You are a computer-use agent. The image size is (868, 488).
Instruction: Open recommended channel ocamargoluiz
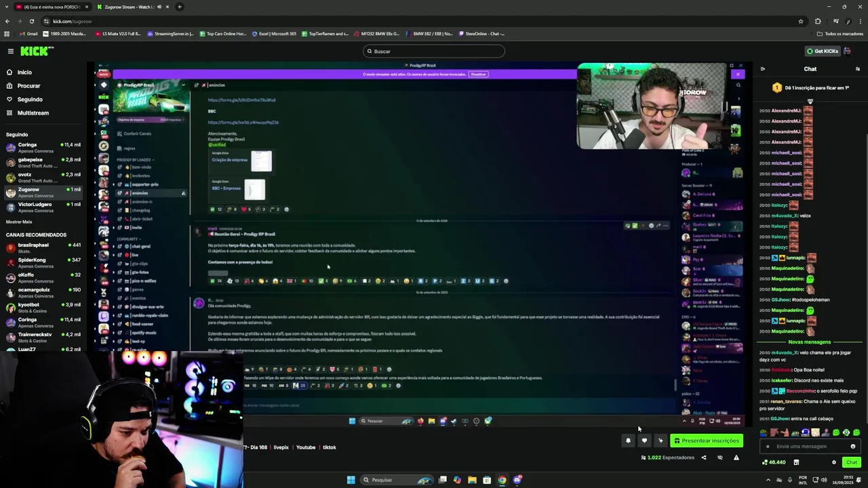click(42, 292)
